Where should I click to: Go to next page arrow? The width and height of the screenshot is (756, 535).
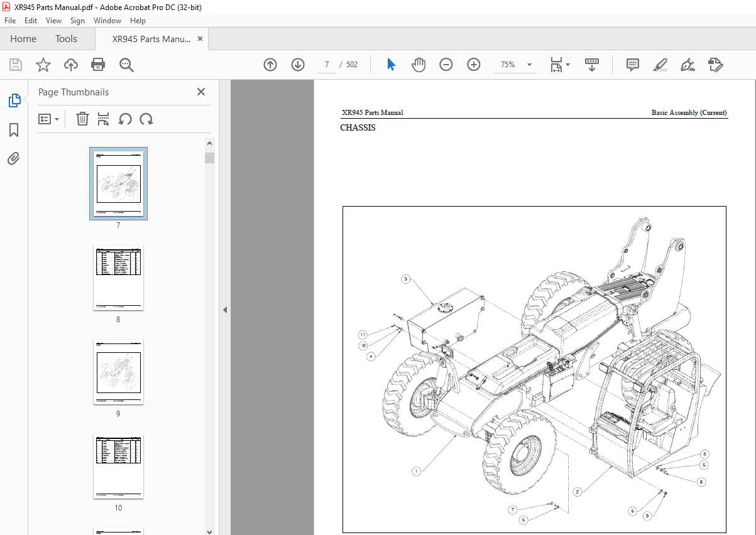(x=298, y=65)
